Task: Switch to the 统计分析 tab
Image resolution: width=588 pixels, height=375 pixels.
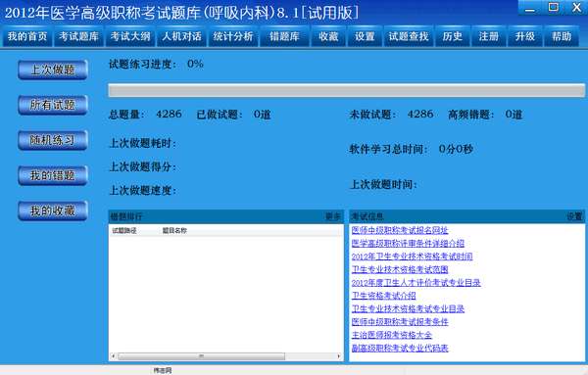Action: 233,36
